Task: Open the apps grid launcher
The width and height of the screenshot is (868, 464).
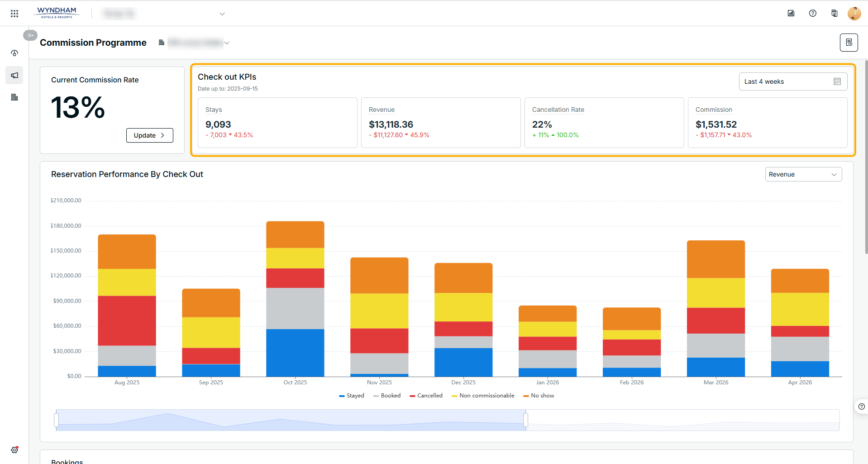Action: [14, 14]
